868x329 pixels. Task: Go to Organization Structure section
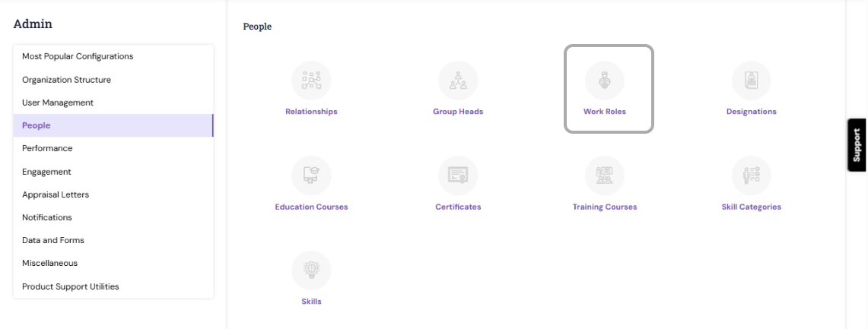click(113, 80)
